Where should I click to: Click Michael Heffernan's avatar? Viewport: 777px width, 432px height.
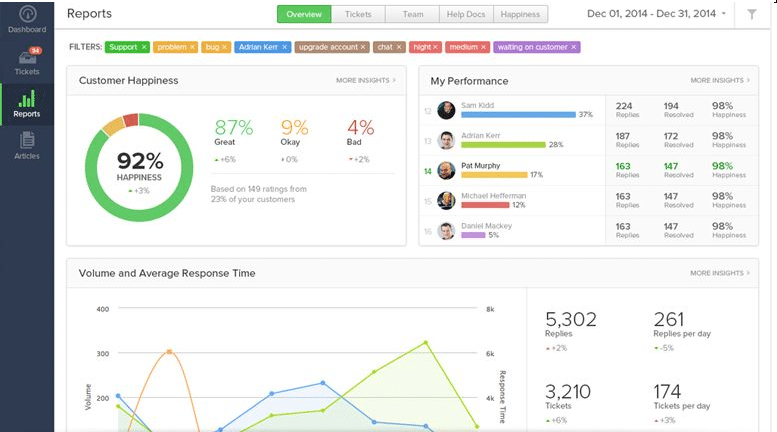446,201
